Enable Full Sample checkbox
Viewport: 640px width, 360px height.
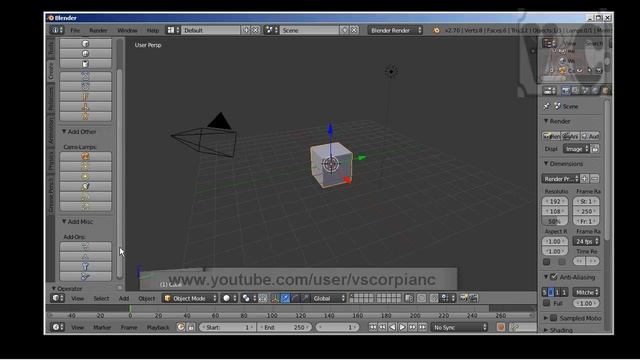pyautogui.click(x=547, y=303)
